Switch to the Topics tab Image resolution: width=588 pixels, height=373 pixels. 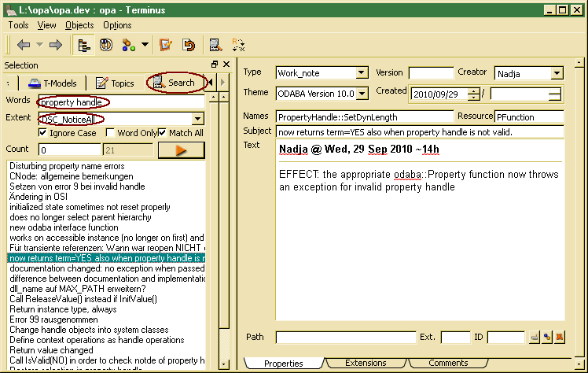[115, 83]
